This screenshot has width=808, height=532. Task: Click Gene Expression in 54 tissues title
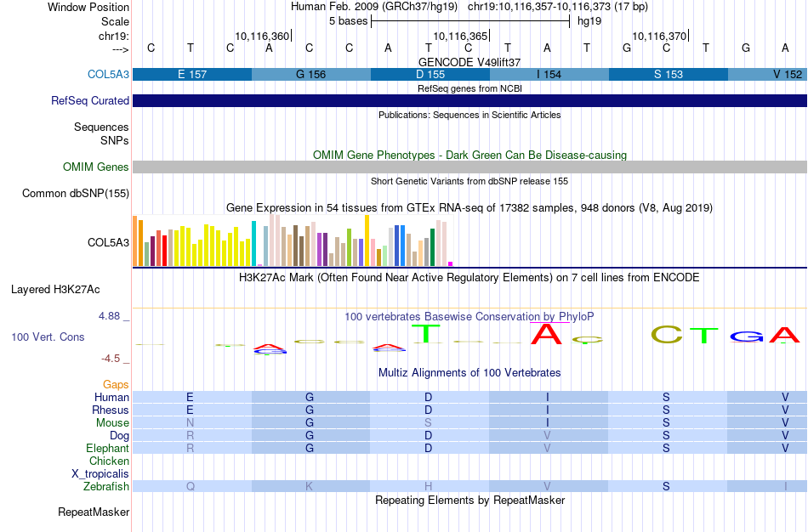pyautogui.click(x=469, y=208)
